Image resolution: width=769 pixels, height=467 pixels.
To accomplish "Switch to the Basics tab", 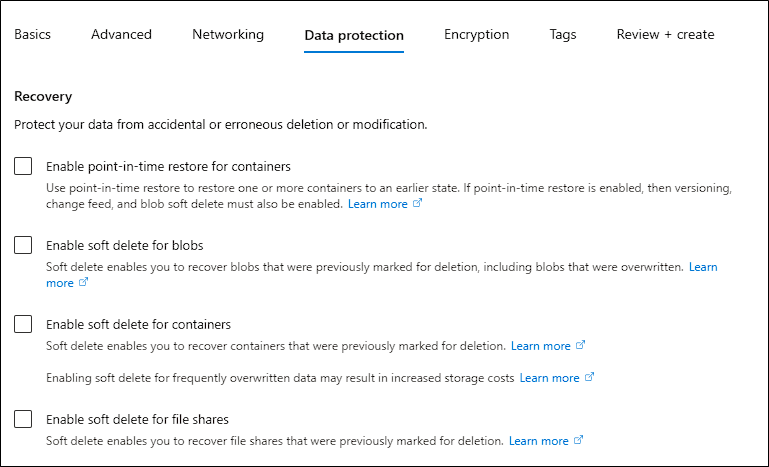I will pyautogui.click(x=32, y=34).
